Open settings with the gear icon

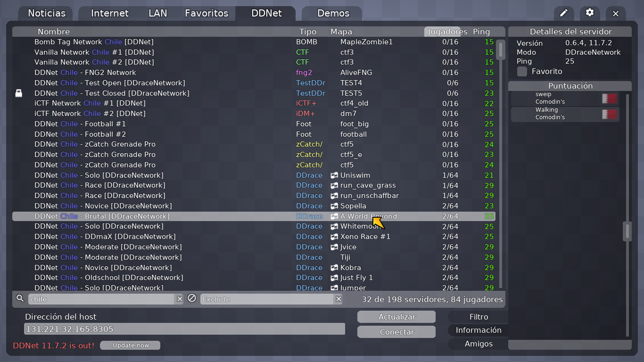[x=589, y=13]
